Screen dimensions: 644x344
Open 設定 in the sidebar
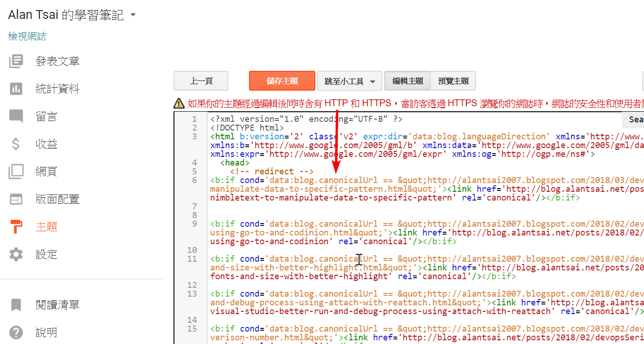pos(46,254)
